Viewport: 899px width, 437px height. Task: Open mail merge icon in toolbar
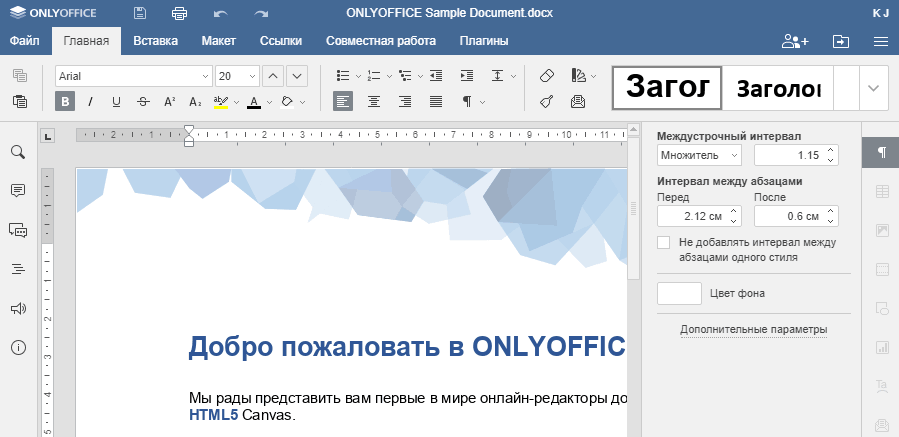[578, 102]
